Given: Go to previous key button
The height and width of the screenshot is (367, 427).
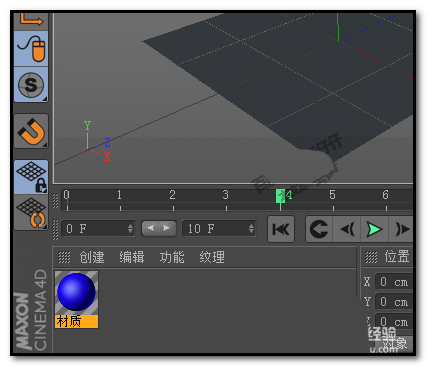Looking at the screenshot, I should coord(319,229).
